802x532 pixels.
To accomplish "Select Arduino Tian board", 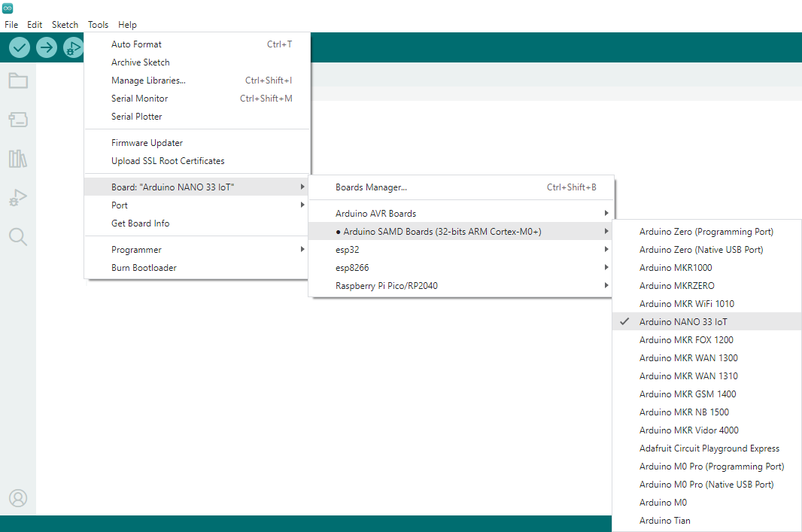I will [707, 520].
